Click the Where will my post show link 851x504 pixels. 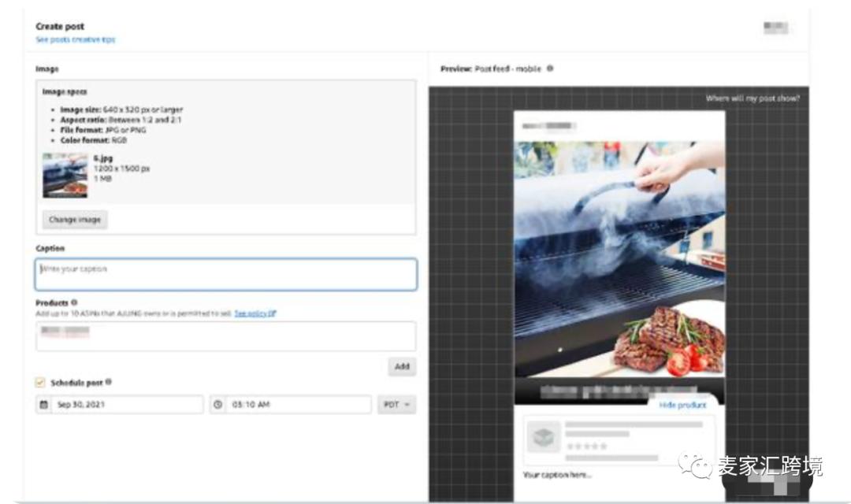click(753, 98)
